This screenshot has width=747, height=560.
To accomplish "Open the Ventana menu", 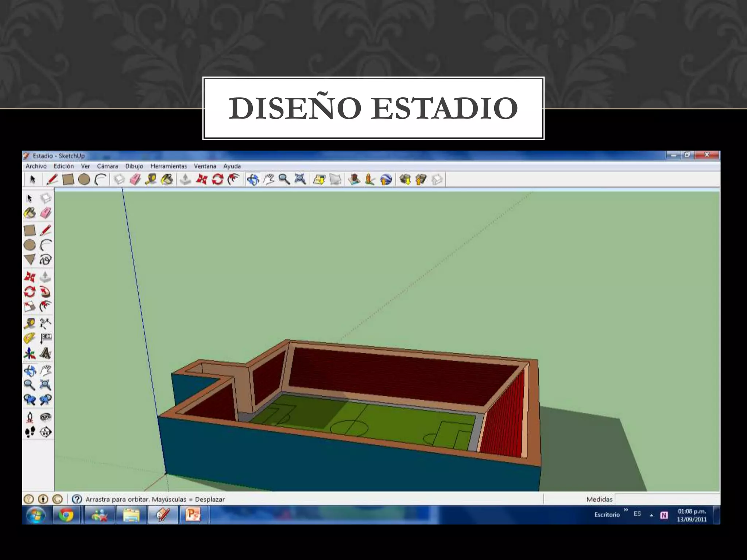I will (205, 166).
